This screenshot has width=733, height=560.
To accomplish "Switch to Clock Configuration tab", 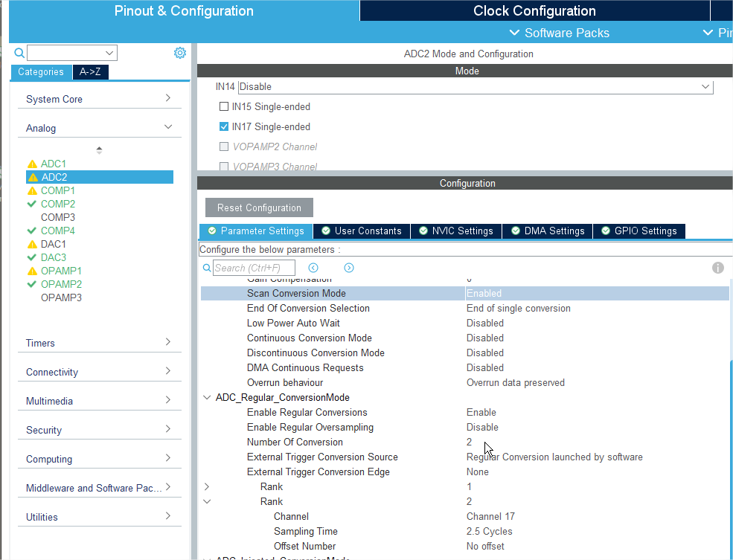I will pyautogui.click(x=534, y=10).
